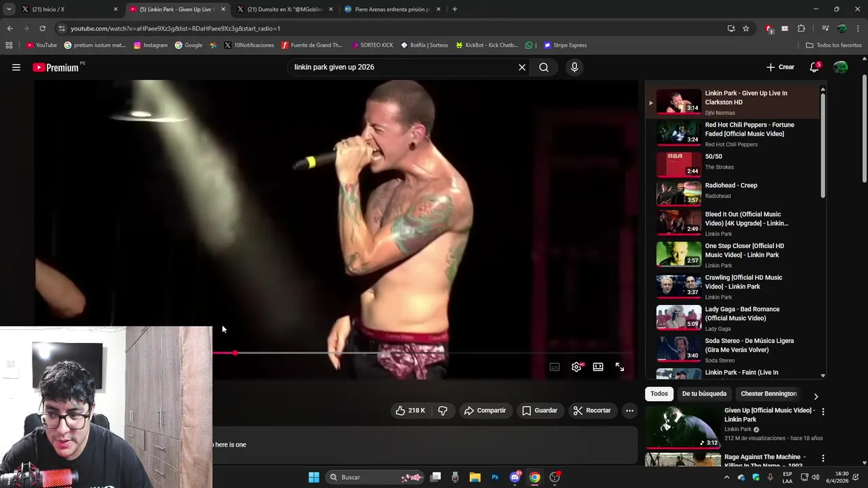Open Crawling Official HD playlist entry
868x488 pixels.
point(732,287)
